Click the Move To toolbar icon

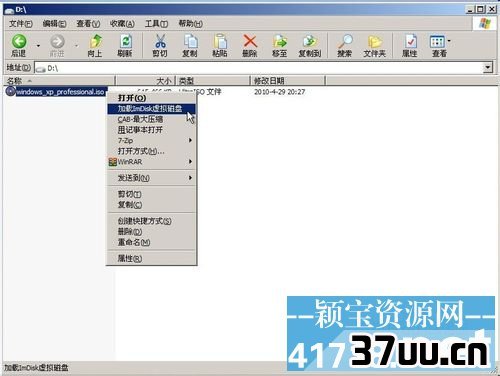pyautogui.click(x=280, y=42)
